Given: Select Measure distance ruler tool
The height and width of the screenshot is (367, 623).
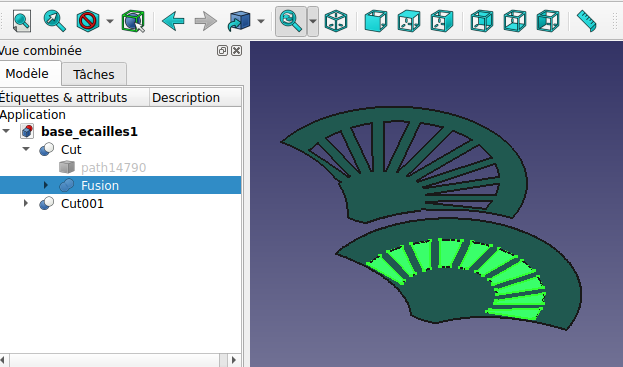Looking at the screenshot, I should click(587, 21).
